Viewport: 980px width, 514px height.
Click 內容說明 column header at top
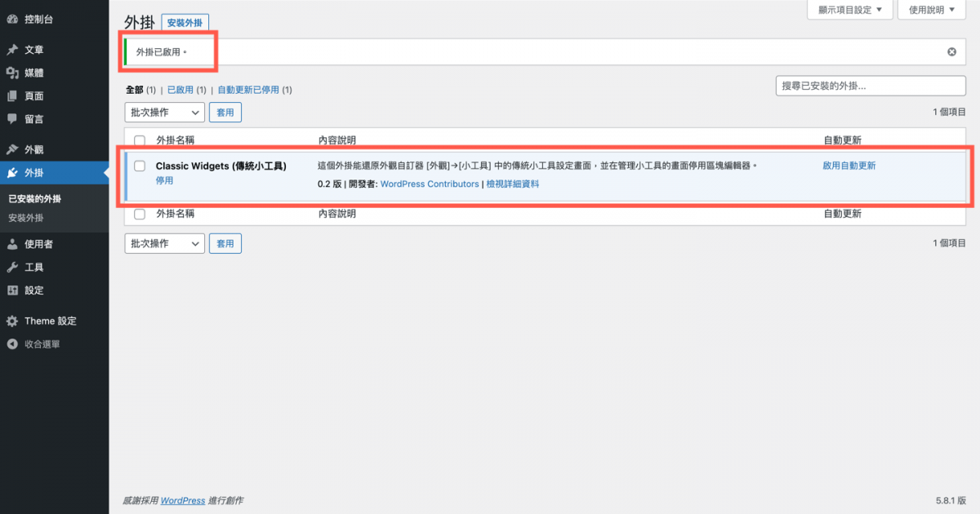coord(337,140)
